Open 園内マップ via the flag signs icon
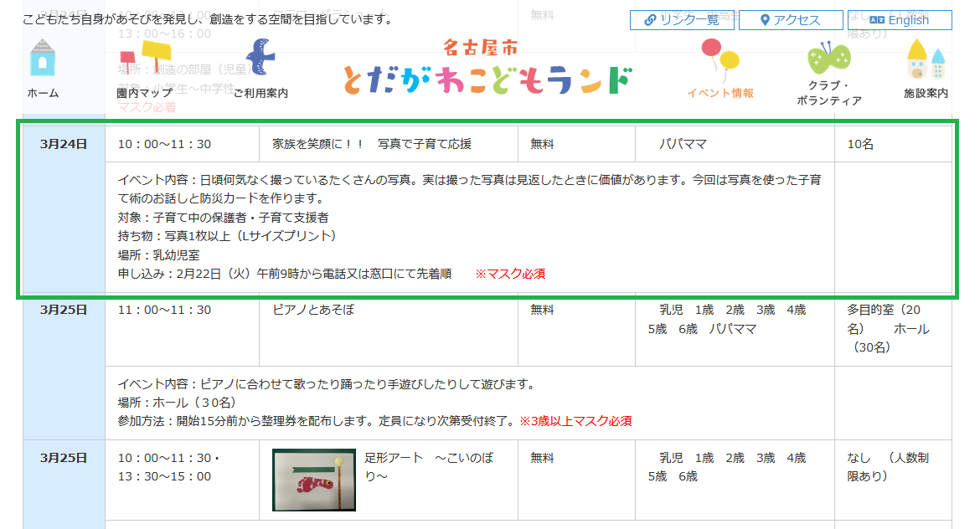 pos(145,58)
